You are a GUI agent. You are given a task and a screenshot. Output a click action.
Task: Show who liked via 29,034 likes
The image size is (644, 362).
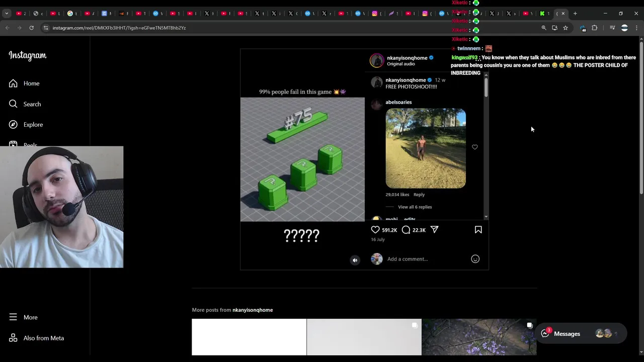click(x=397, y=195)
